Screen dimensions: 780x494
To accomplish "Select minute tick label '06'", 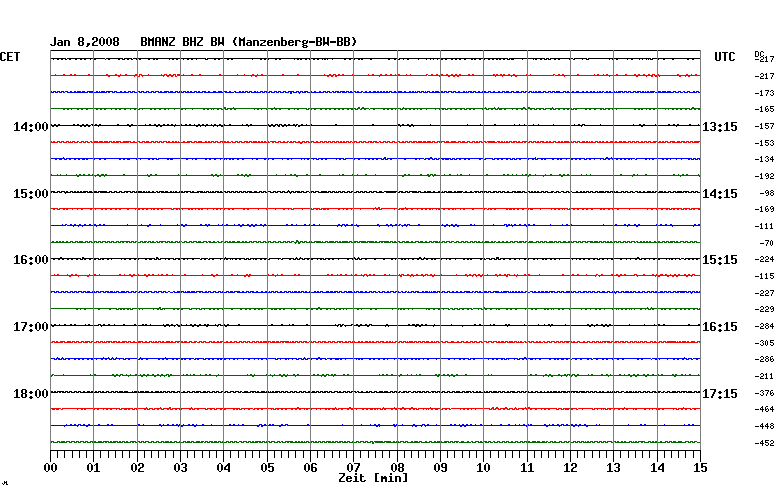I will [310, 468].
